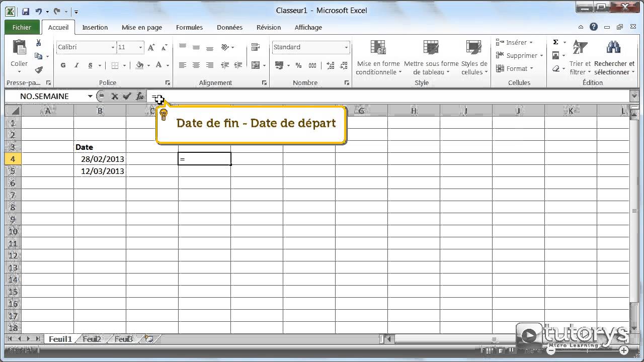Click the increase font size icon

151,47
